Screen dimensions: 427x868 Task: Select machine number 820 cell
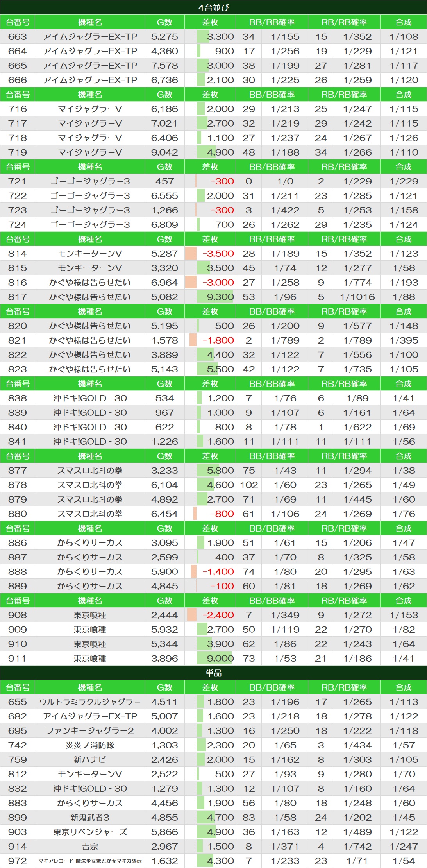(x=18, y=326)
